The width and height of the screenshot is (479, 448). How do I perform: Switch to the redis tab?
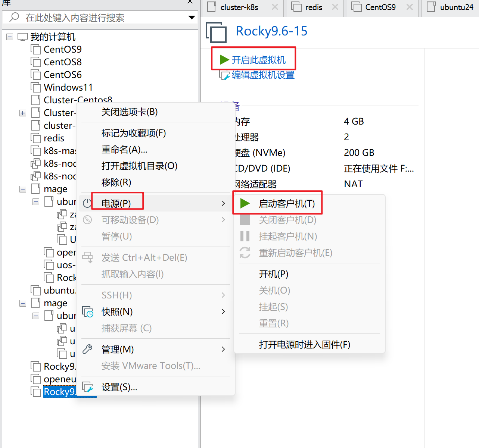click(x=313, y=7)
